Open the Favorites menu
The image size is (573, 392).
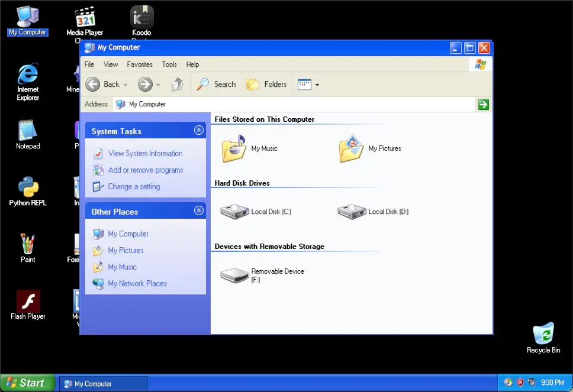(x=140, y=64)
